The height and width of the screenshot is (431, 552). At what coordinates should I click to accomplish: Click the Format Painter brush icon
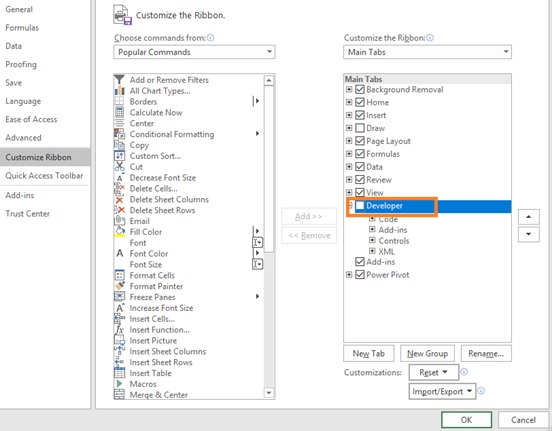coord(120,286)
